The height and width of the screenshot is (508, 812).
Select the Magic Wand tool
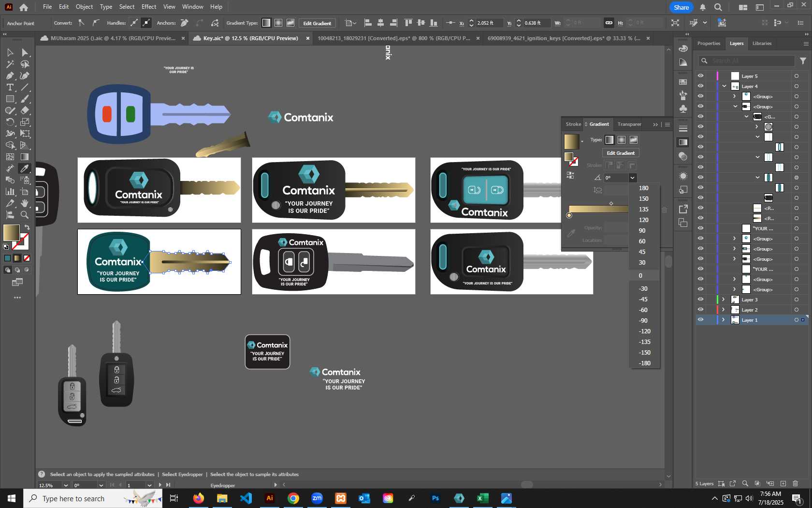[x=10, y=64]
